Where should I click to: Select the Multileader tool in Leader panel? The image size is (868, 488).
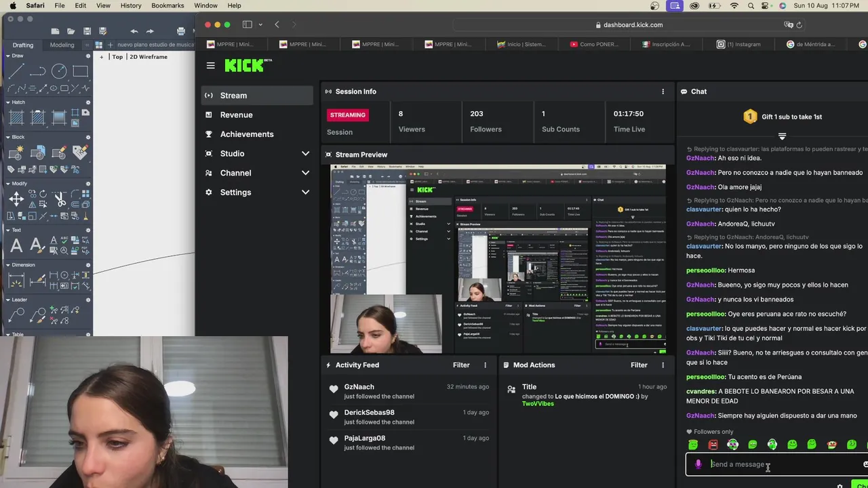(x=16, y=314)
